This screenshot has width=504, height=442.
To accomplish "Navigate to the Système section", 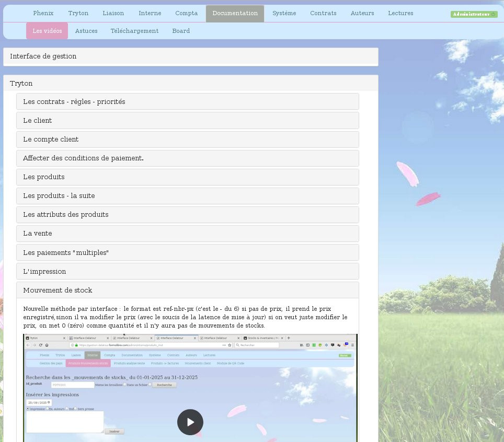I will click(x=284, y=13).
